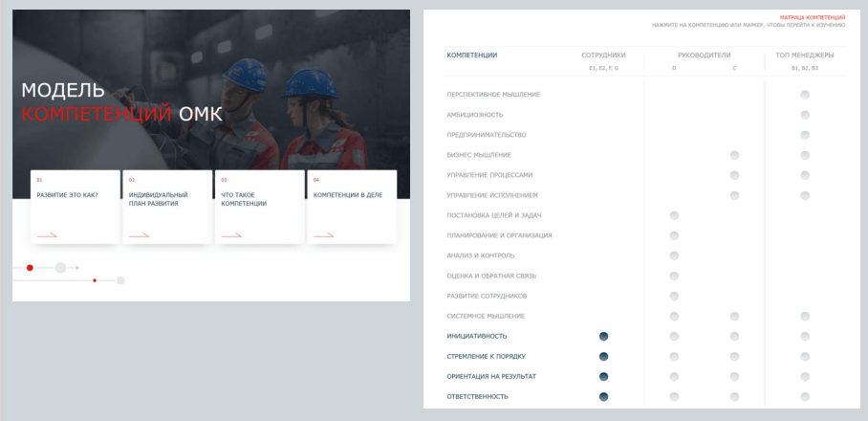Select column D marker for Постановка целей и задач
The height and width of the screenshot is (421, 868).
[x=674, y=215]
